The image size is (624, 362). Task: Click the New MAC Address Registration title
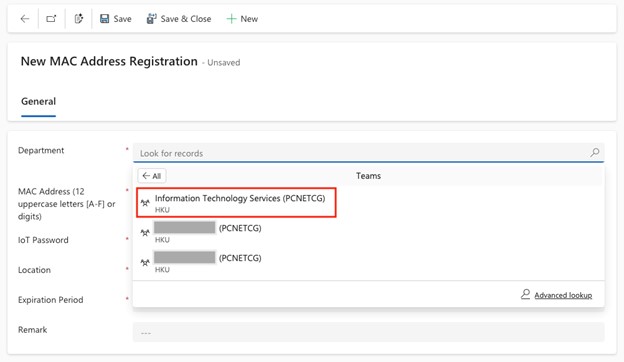click(109, 61)
